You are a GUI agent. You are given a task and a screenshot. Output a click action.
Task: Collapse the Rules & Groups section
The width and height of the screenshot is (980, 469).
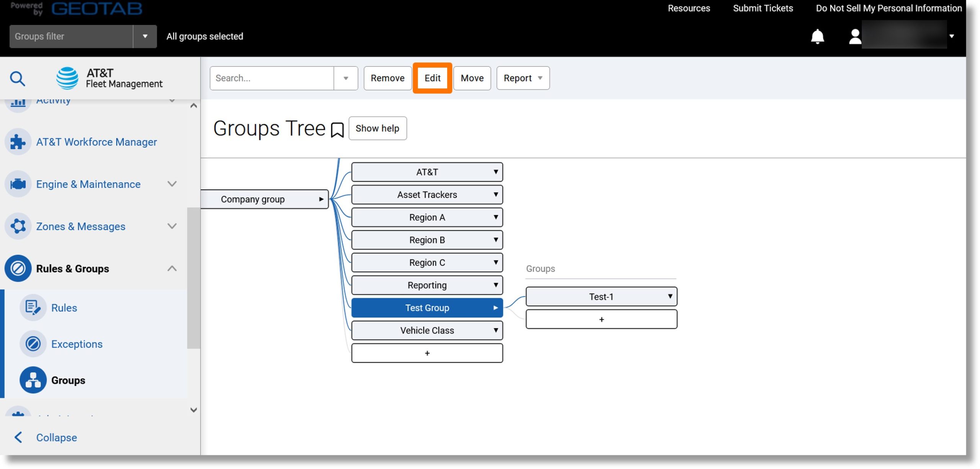tap(172, 269)
